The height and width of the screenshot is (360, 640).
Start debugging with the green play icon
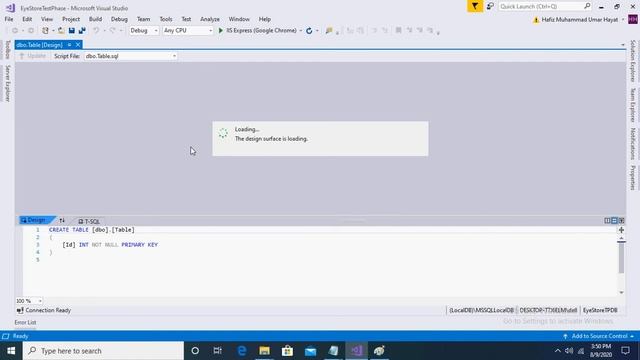click(220, 31)
